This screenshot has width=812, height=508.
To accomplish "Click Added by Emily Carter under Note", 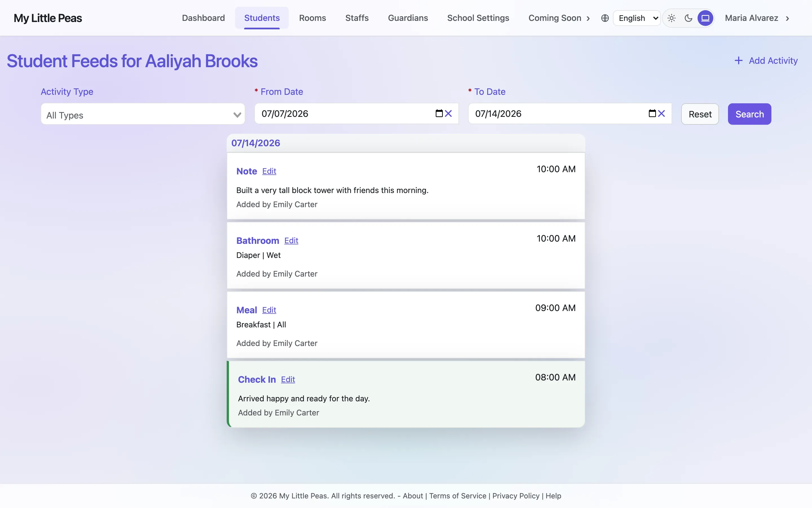I will click(x=277, y=204).
